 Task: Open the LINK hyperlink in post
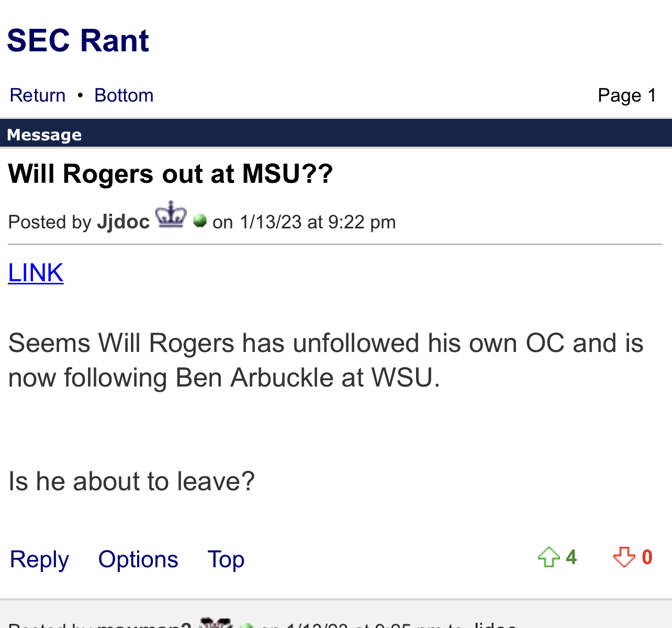[36, 273]
